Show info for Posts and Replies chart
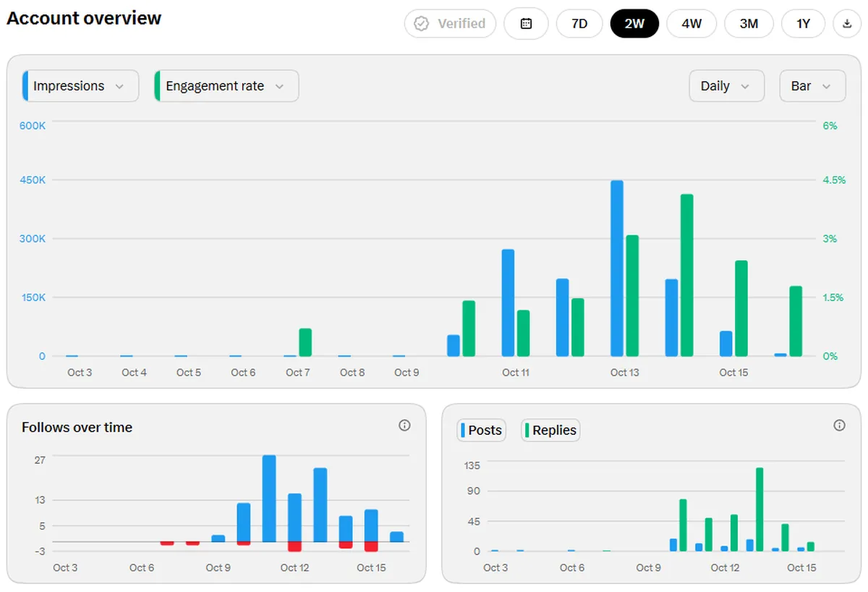This screenshot has width=868, height=592. pos(839,426)
